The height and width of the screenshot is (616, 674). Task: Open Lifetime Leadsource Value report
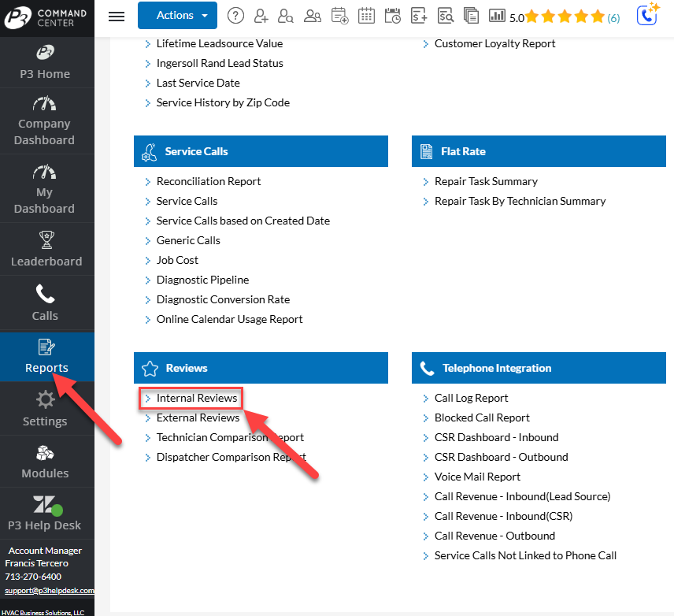click(219, 43)
